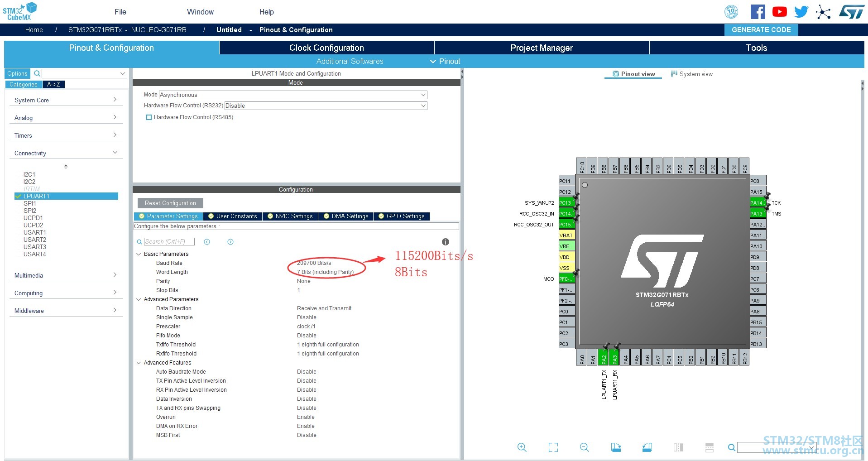
Task: Select the PA14 pin on the chip
Action: coord(758,202)
